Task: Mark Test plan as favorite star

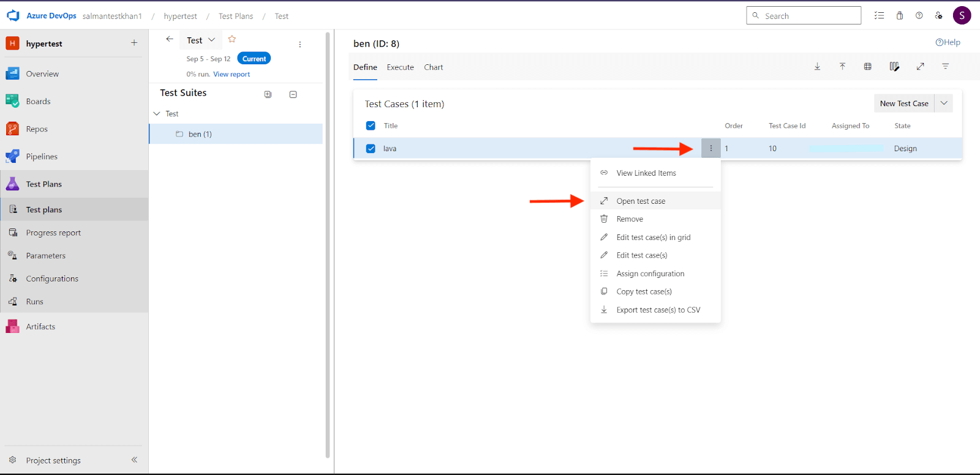Action: pos(232,39)
